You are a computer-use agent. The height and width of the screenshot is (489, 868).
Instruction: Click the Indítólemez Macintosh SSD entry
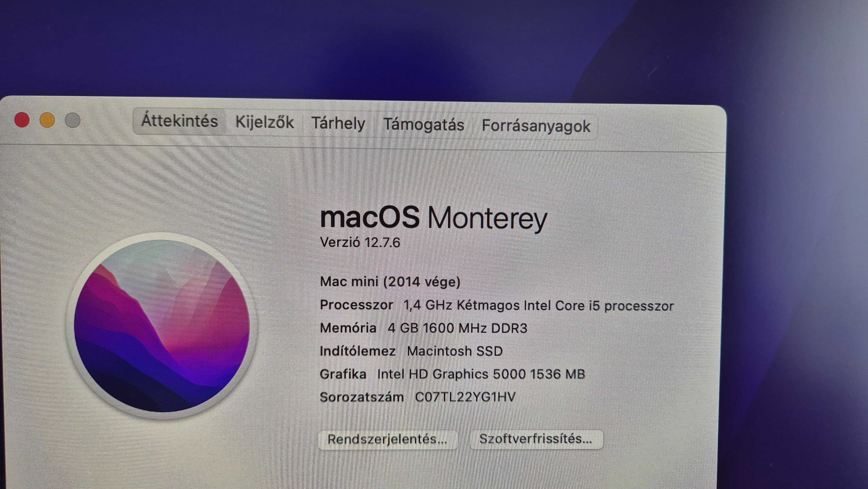(x=411, y=351)
